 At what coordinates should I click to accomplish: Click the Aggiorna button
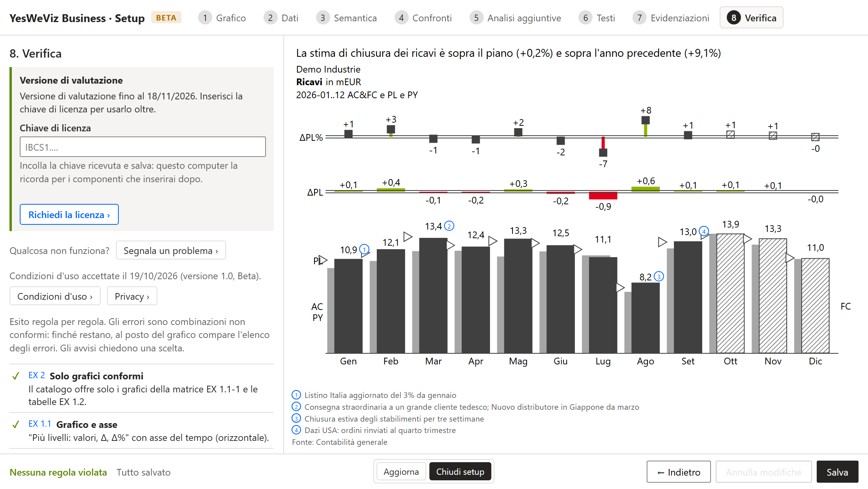(x=401, y=472)
